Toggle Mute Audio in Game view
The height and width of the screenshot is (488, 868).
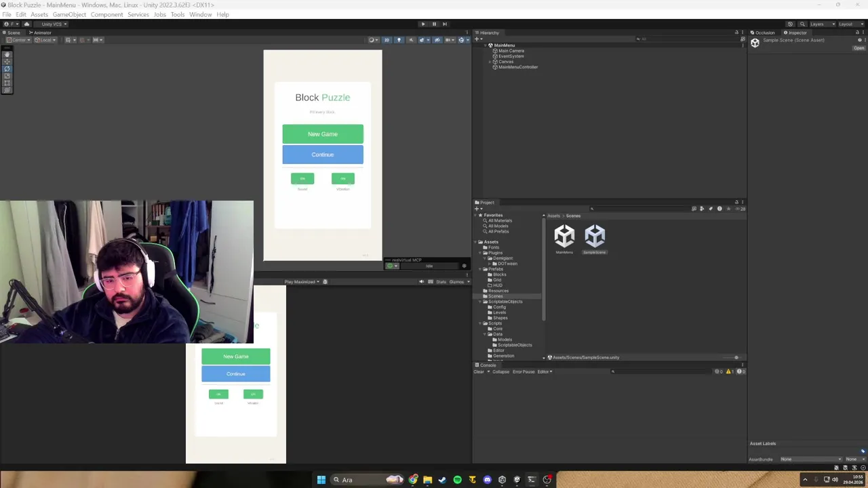pyautogui.click(x=421, y=282)
